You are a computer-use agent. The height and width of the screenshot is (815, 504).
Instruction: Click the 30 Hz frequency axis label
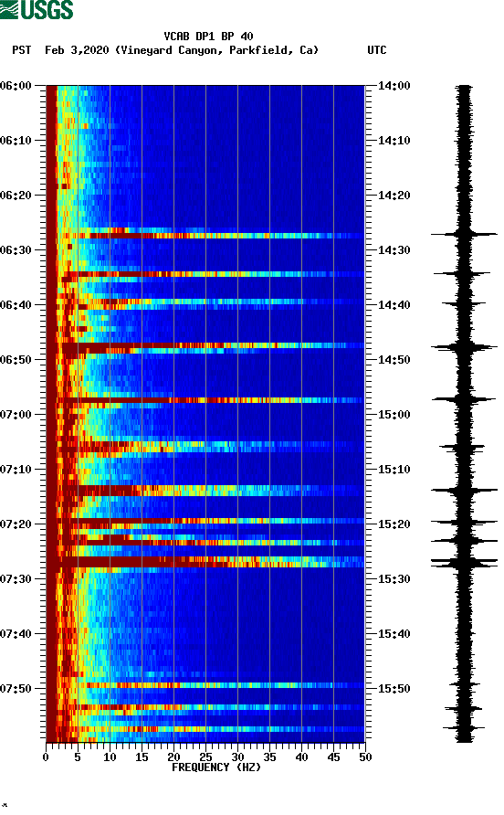tap(237, 757)
